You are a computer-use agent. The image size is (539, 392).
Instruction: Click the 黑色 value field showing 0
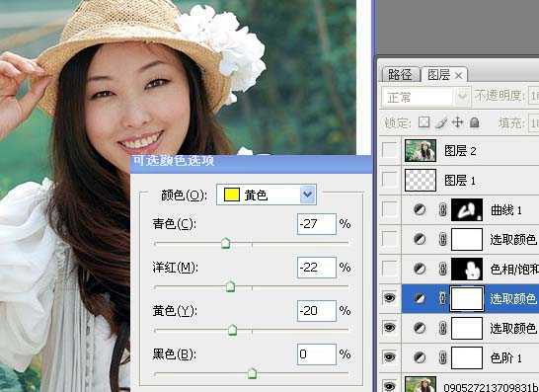(x=317, y=354)
